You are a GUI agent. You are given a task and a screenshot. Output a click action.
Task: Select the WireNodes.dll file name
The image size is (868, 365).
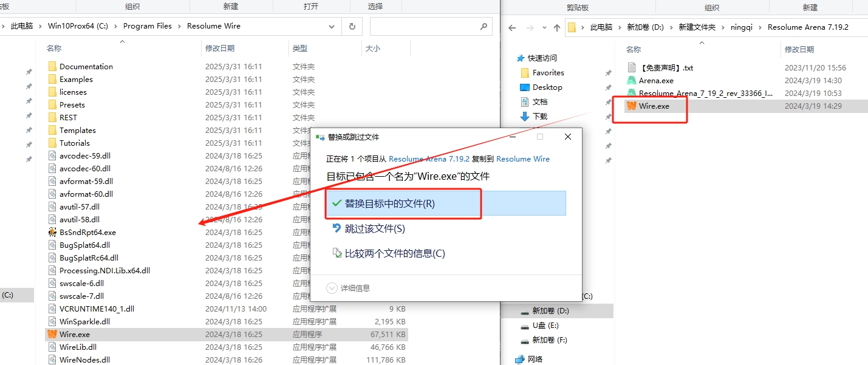click(84, 360)
